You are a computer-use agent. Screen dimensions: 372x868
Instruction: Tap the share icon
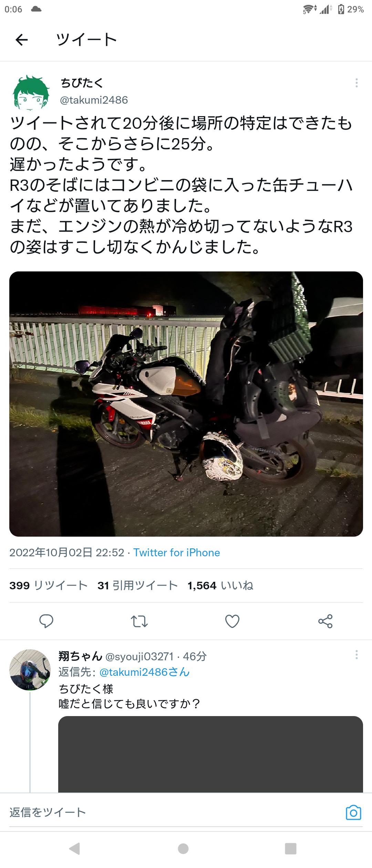click(x=325, y=621)
